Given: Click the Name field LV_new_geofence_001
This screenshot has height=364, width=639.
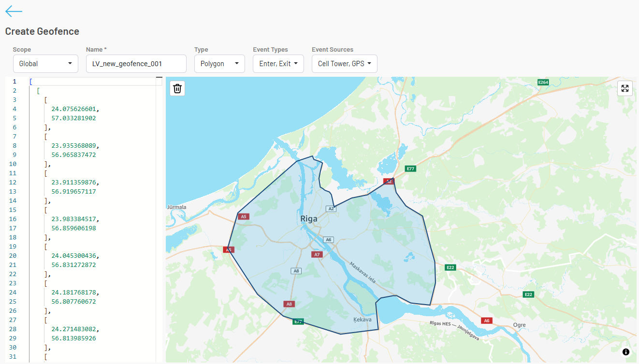Looking at the screenshot, I should point(136,64).
